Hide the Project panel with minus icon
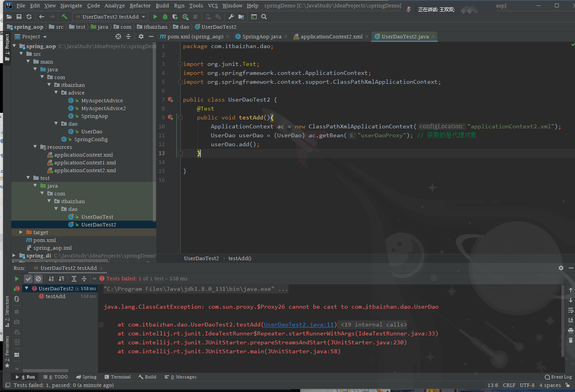 click(x=151, y=36)
